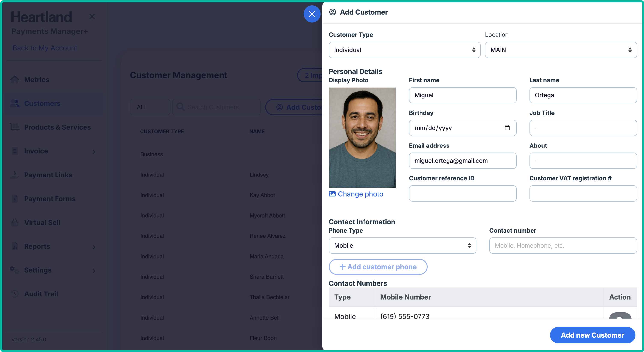Click the Metrics home icon
The height and width of the screenshot is (352, 644).
15,79
